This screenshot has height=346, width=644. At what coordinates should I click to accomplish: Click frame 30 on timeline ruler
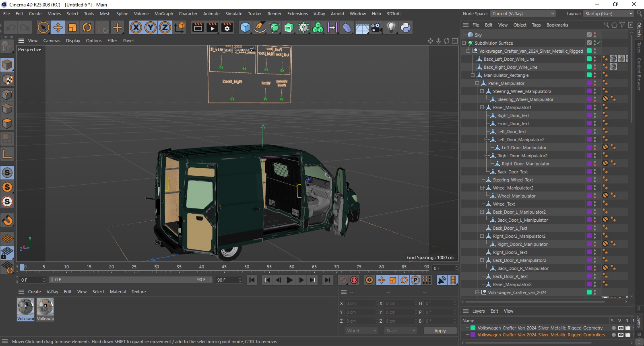coord(157,267)
